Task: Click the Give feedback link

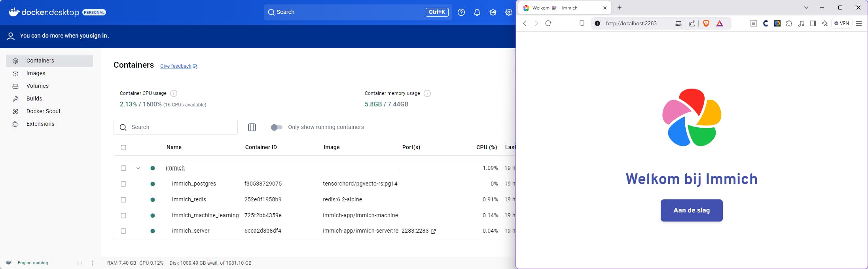Action: (x=176, y=66)
